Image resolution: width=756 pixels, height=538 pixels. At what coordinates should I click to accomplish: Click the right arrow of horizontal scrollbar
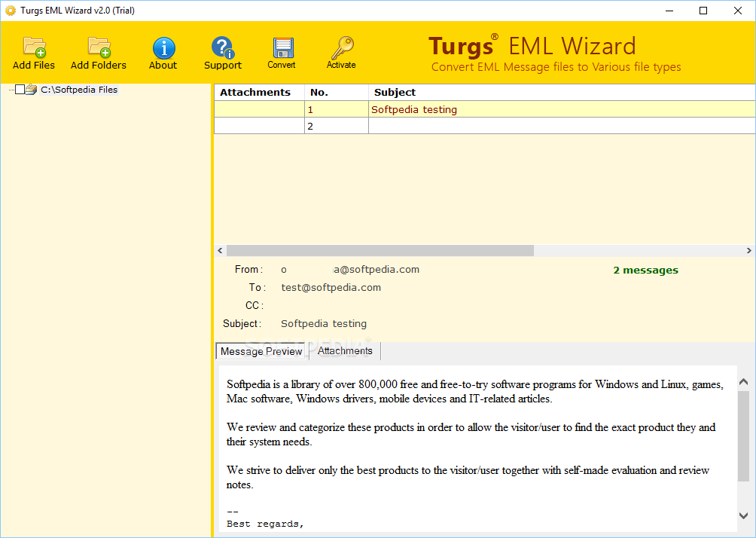tap(748, 250)
